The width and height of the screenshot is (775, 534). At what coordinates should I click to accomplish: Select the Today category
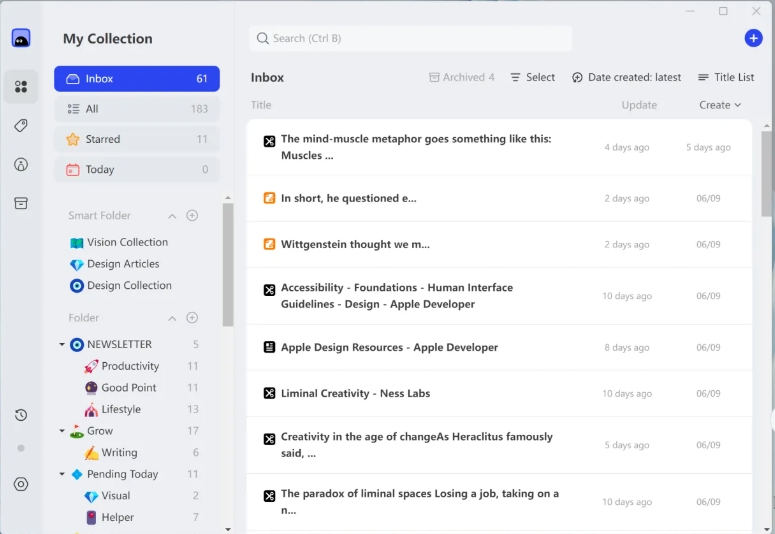click(137, 170)
